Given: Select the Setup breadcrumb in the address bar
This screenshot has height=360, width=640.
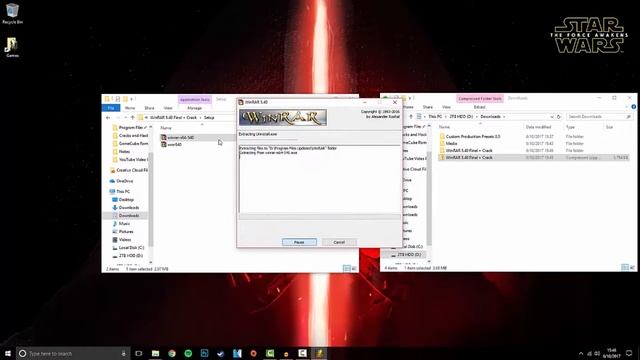Looking at the screenshot, I should coord(209,118).
